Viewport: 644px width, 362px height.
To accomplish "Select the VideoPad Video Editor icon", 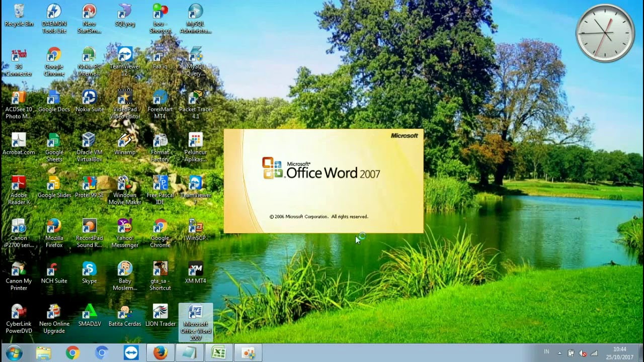I will pos(124,105).
